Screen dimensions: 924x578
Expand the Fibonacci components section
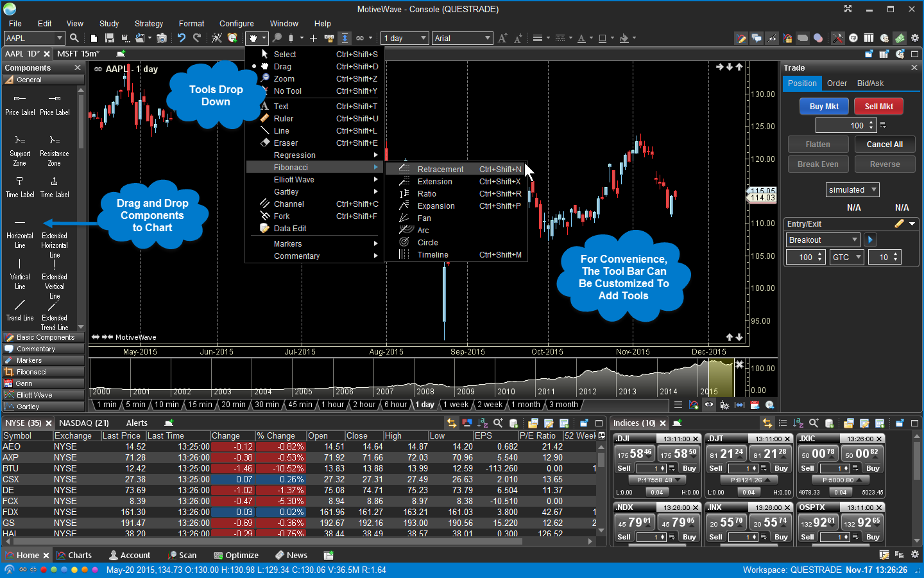pos(44,372)
